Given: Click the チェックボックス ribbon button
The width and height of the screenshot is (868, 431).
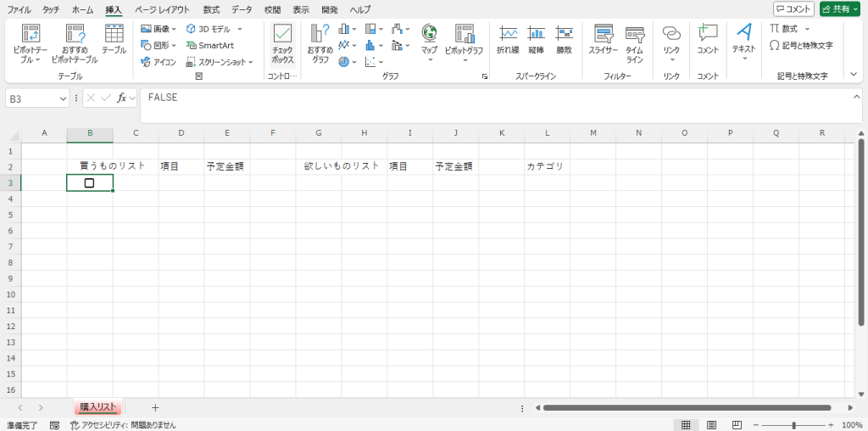Looking at the screenshot, I should pyautogui.click(x=282, y=43).
